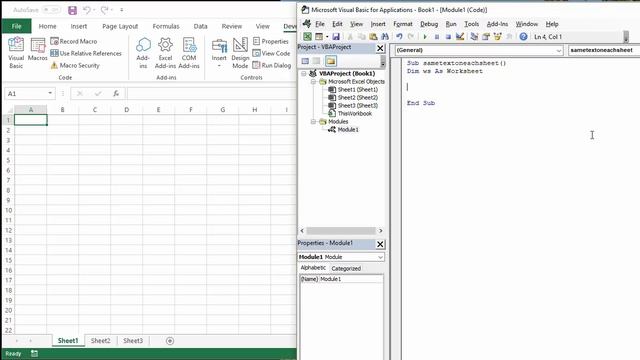Open the Debug menu in VBA editor

(429, 24)
